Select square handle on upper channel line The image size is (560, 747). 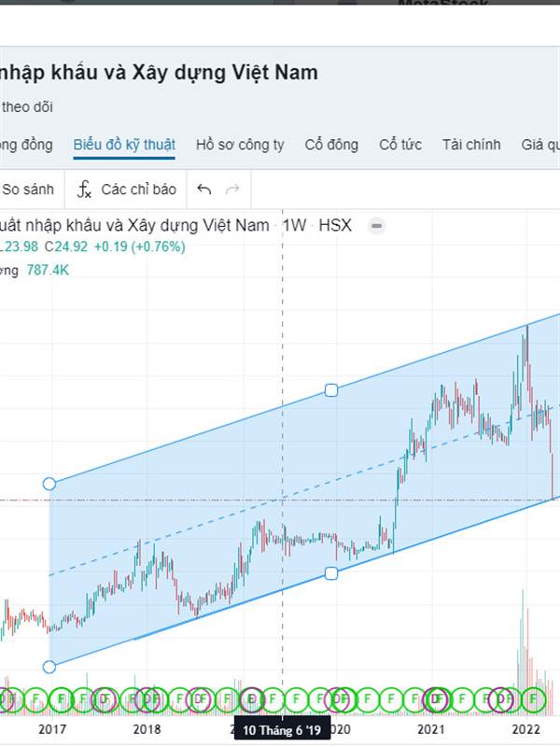(x=331, y=390)
